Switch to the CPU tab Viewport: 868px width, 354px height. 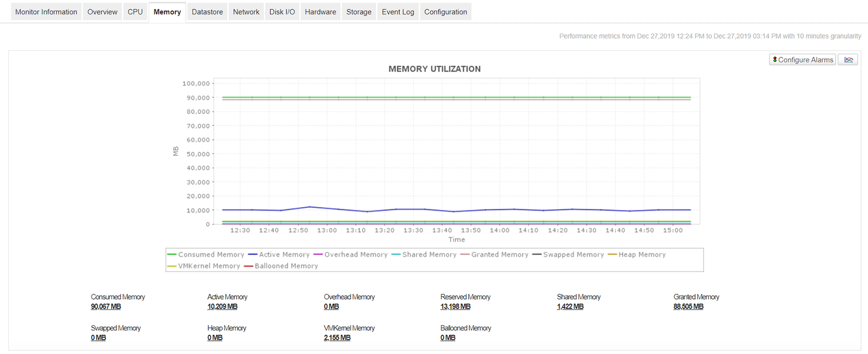tap(135, 11)
